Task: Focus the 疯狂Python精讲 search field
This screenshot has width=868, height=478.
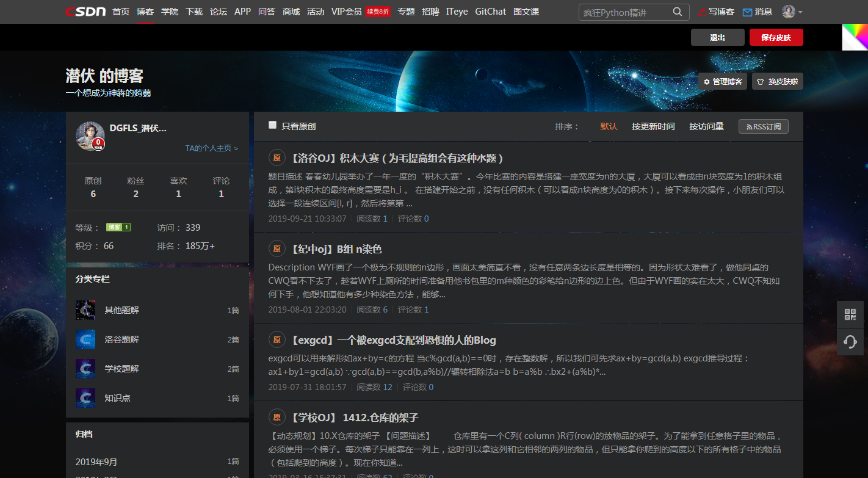Action: point(626,12)
